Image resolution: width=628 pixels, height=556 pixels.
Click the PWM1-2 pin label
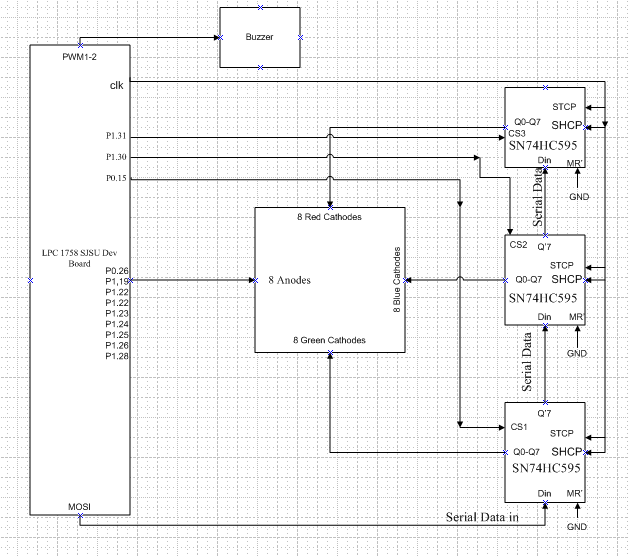[79, 57]
